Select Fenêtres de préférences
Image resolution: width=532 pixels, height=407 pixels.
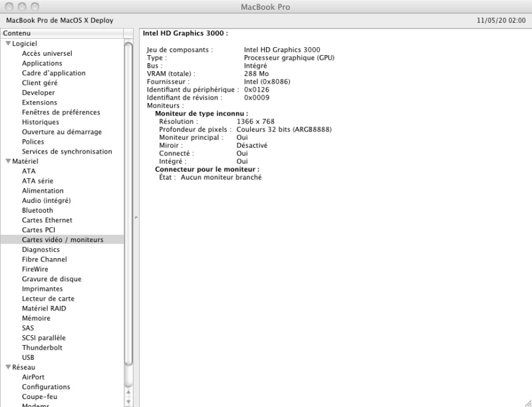[61, 112]
